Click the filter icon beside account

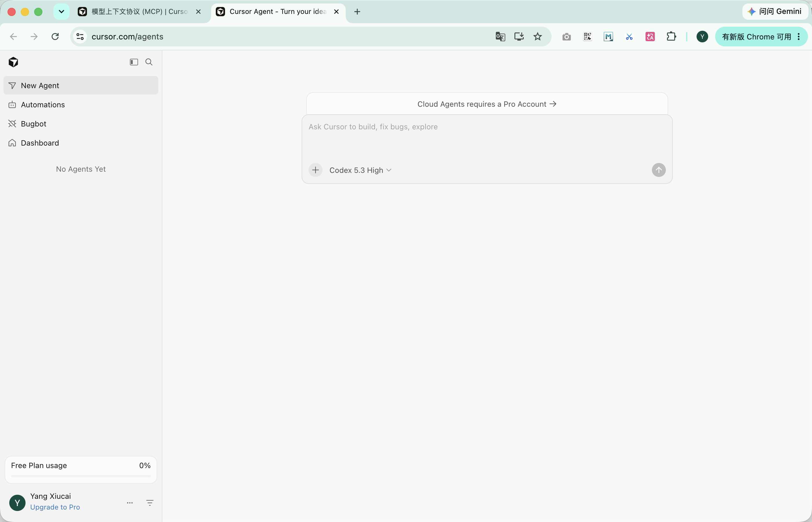pos(150,503)
